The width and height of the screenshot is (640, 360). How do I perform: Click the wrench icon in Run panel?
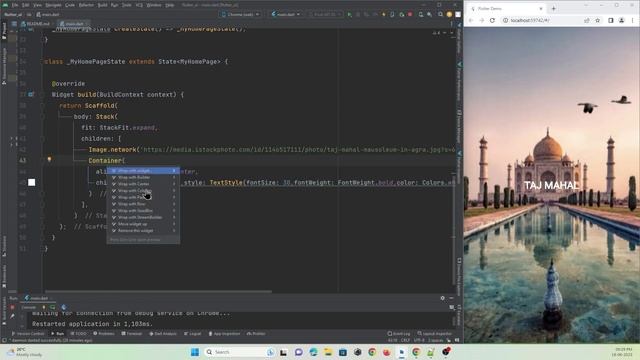click(x=13, y=316)
